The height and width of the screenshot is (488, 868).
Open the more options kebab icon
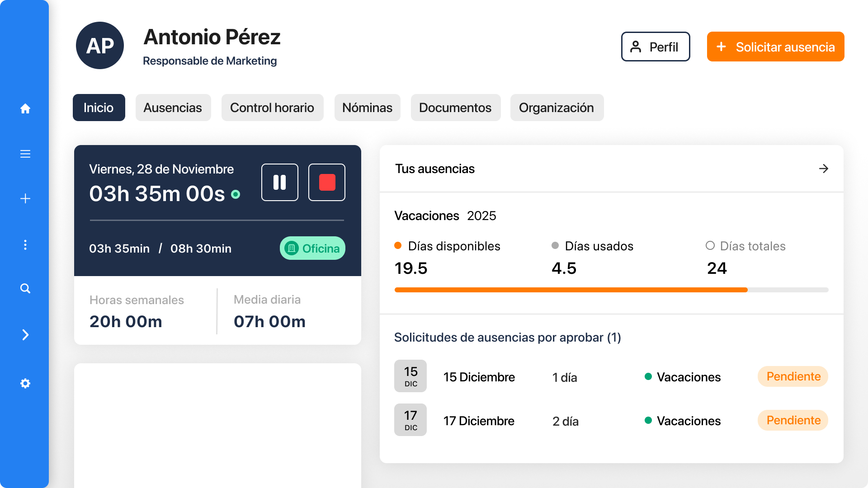pos(25,244)
